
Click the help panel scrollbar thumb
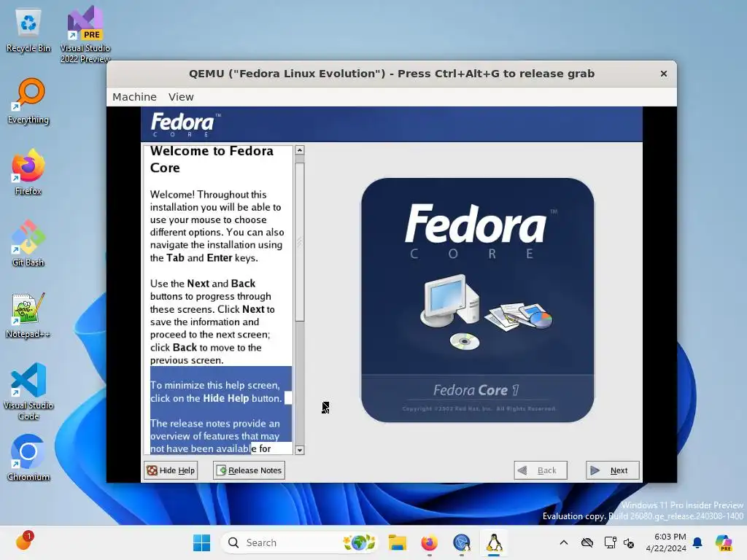tap(300, 242)
